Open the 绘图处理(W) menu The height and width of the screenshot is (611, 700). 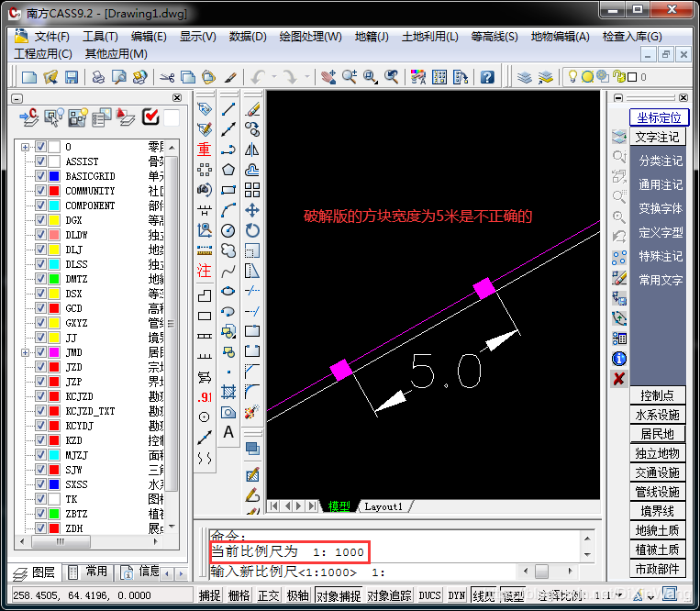(310, 37)
